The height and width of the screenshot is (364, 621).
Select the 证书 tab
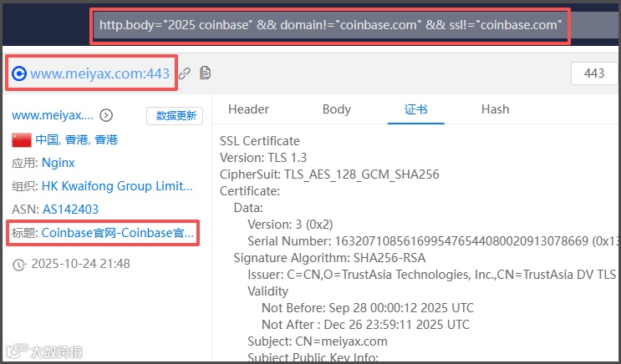point(416,109)
